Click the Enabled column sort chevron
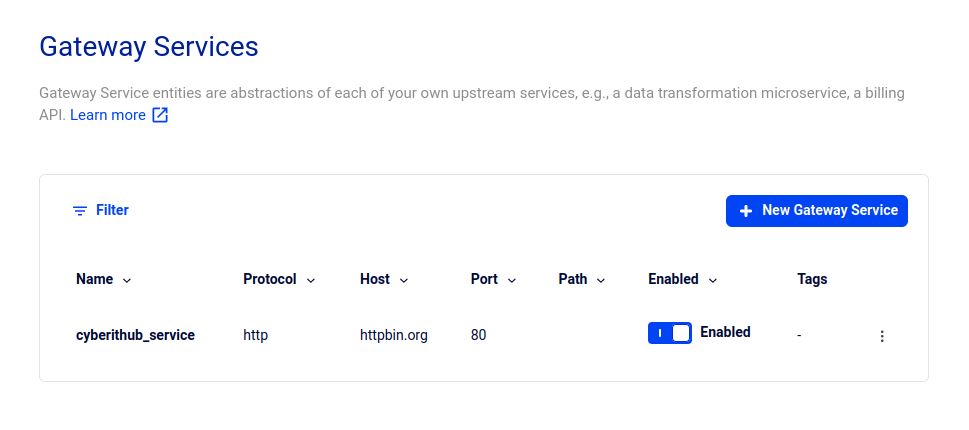Screen dimensions: 969x430 tap(713, 280)
